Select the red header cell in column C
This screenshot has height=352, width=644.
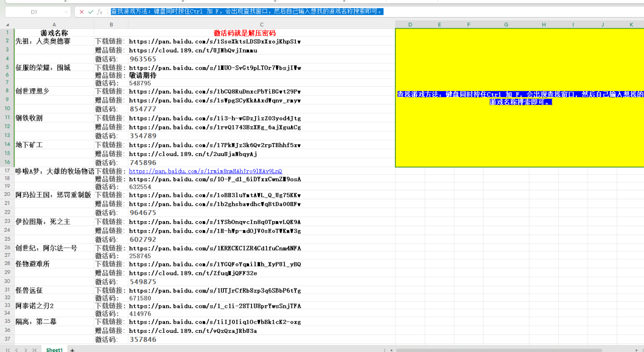click(x=245, y=33)
